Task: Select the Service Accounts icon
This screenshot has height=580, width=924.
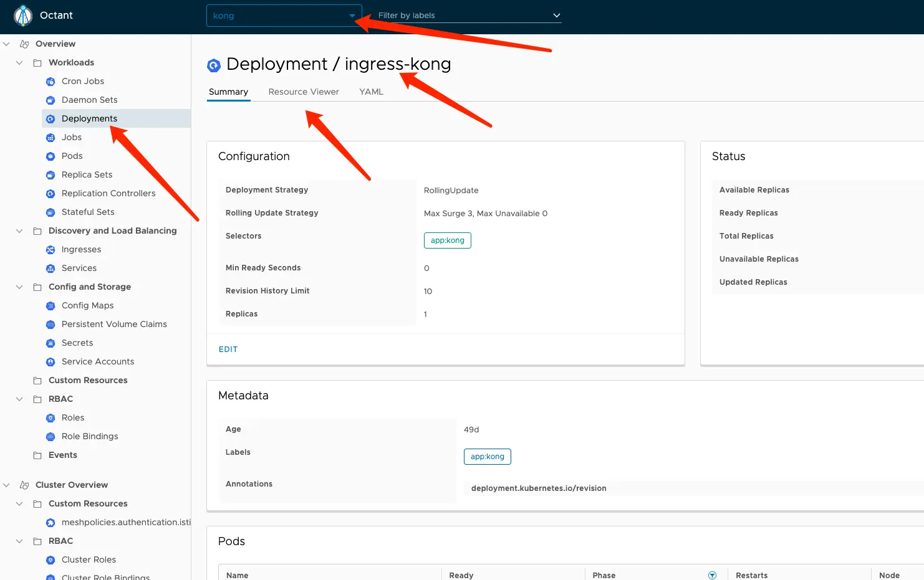Action: coord(51,362)
